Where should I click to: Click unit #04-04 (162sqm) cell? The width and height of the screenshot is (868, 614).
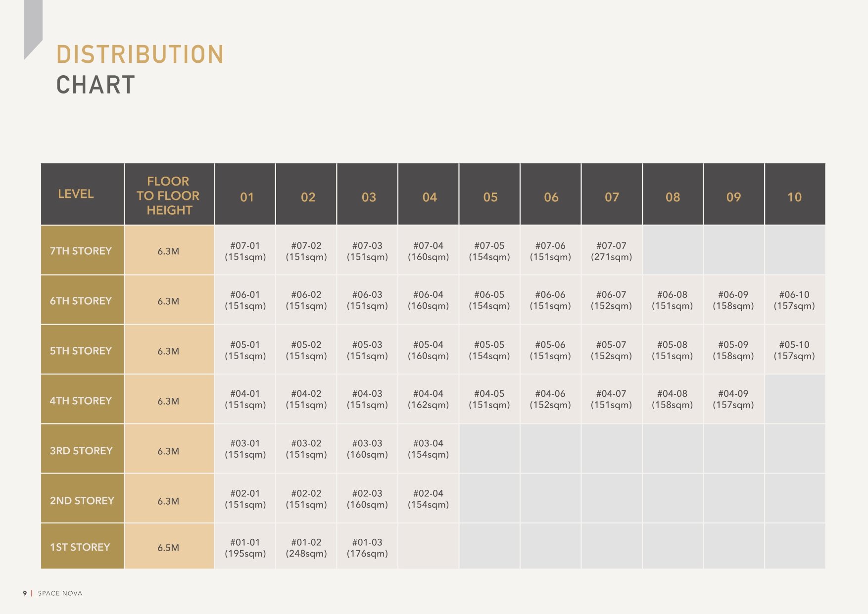(x=429, y=399)
